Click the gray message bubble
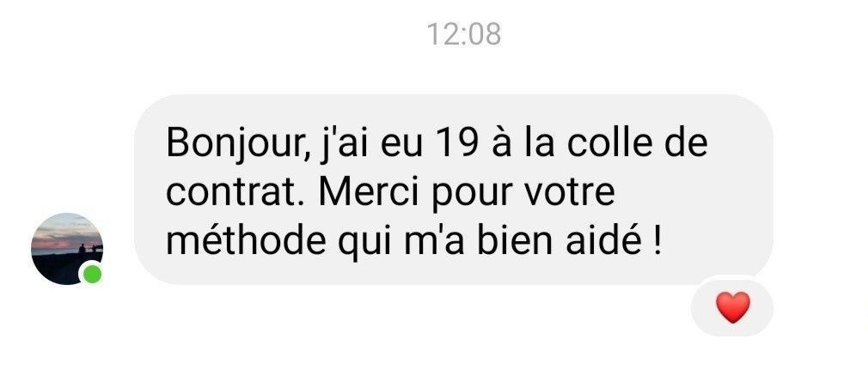This screenshot has height=376, width=868. (454, 189)
